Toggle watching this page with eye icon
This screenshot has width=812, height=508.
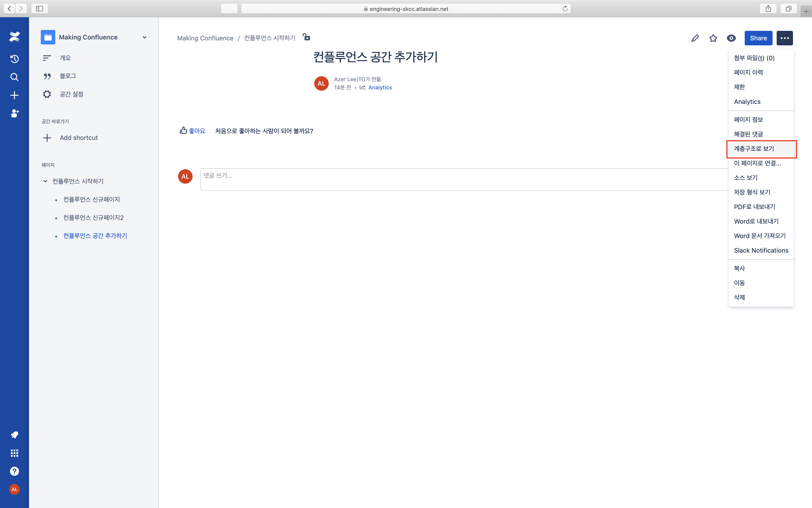pos(731,38)
